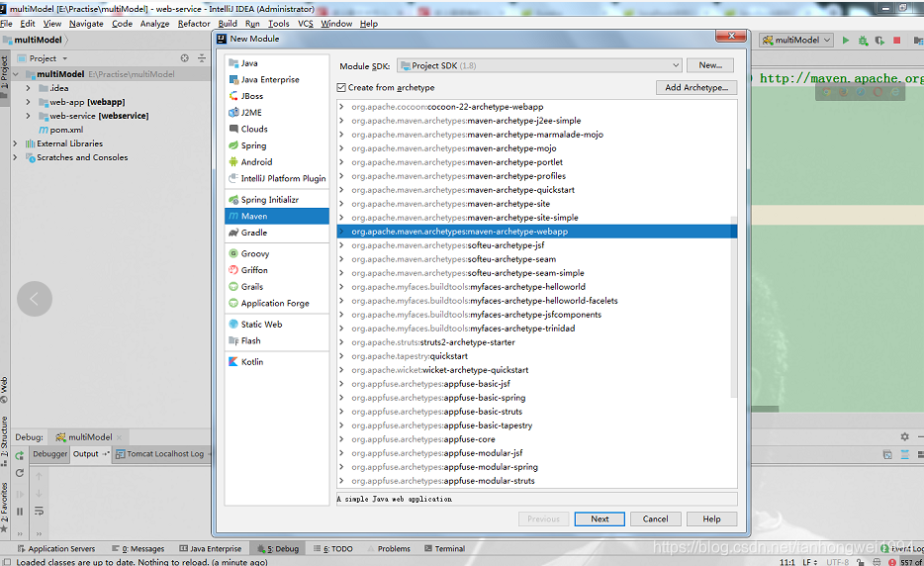The image size is (924, 566).
Task: Click the Cancel button
Action: pyautogui.click(x=655, y=519)
